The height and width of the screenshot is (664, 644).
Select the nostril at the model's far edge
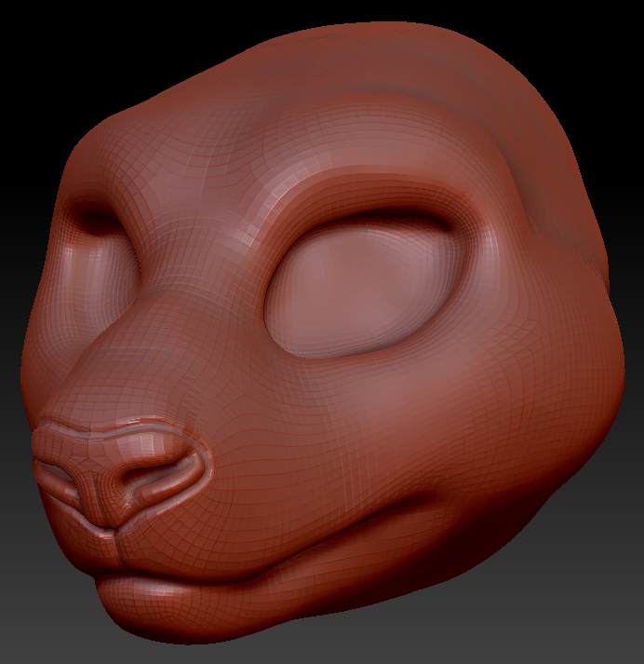[56, 472]
